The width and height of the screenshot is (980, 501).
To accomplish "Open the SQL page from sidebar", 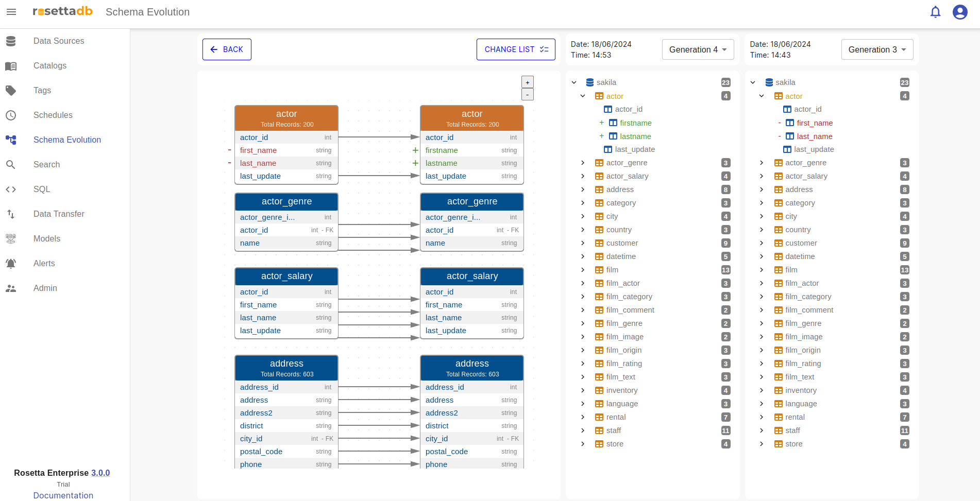I will point(42,189).
